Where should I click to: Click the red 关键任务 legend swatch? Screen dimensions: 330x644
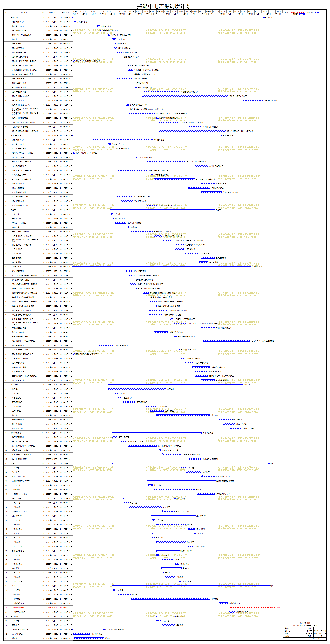301,12
